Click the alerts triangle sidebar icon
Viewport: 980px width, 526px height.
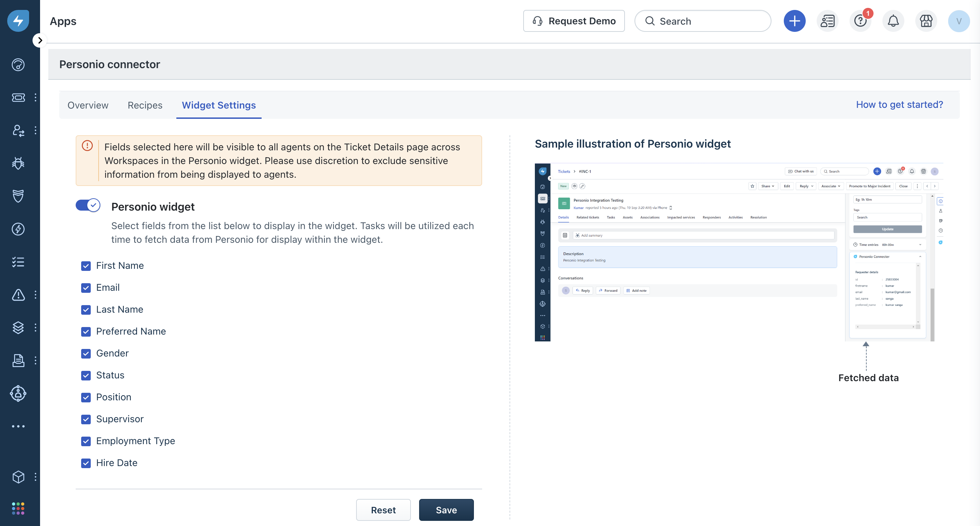(x=18, y=295)
